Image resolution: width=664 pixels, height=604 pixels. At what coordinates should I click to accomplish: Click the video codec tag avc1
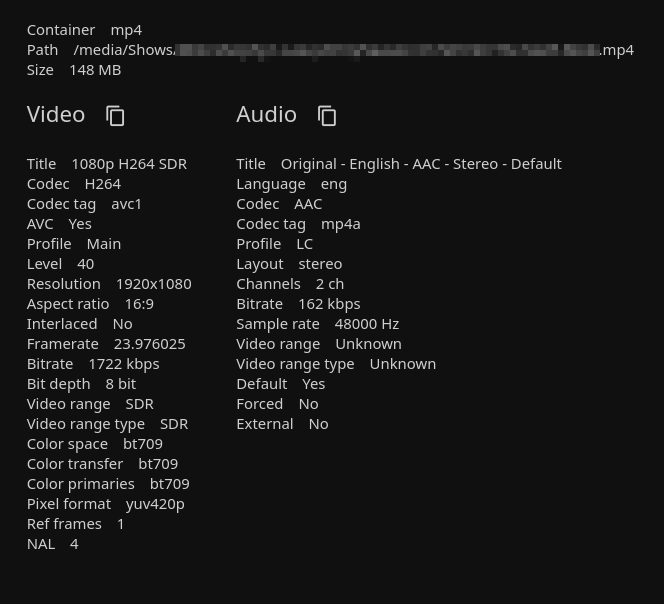(x=126, y=204)
